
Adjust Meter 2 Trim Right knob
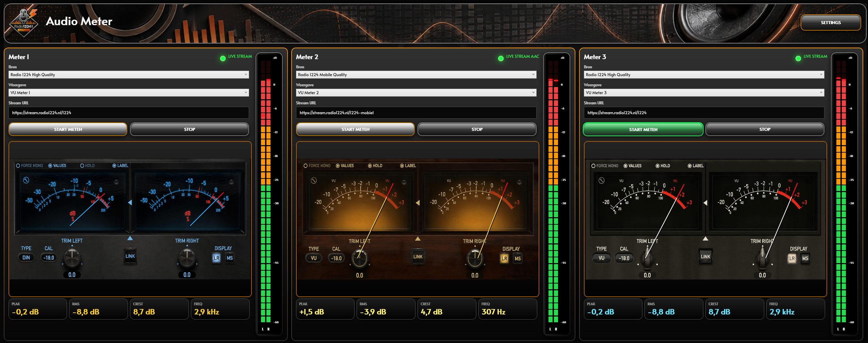click(x=475, y=259)
